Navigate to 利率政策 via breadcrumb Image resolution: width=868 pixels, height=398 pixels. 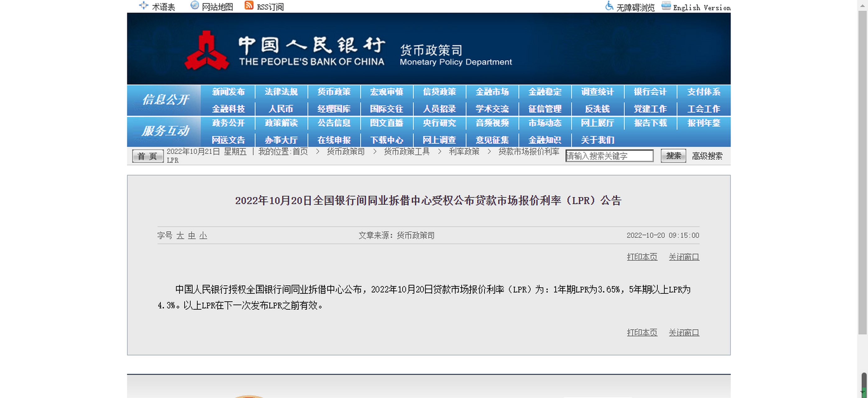click(x=464, y=152)
